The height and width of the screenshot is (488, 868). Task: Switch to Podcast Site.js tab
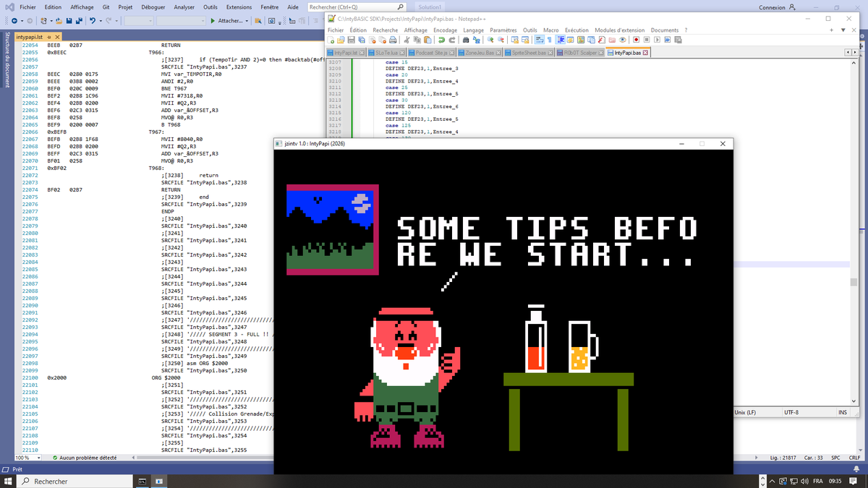pyautogui.click(x=430, y=53)
